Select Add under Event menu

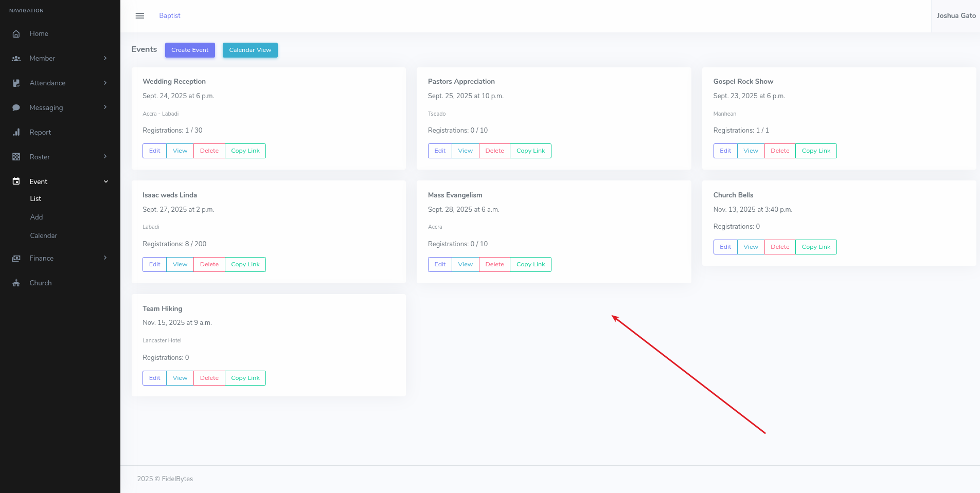(37, 217)
